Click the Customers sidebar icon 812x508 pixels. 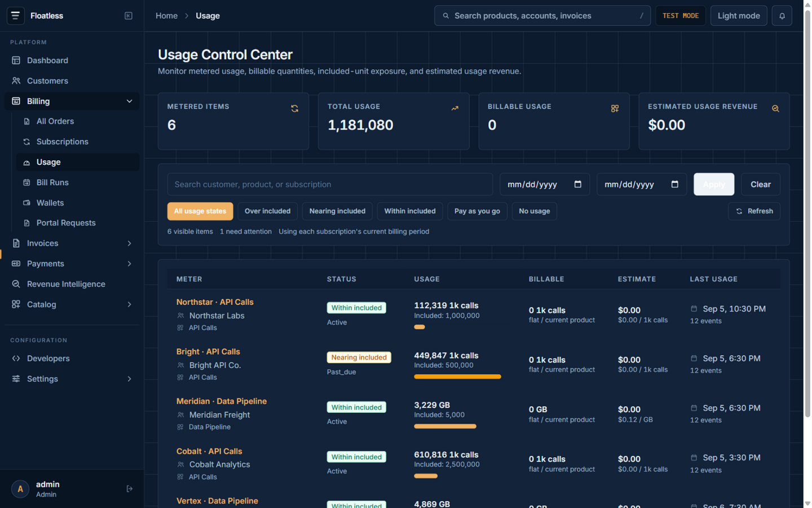tap(16, 81)
